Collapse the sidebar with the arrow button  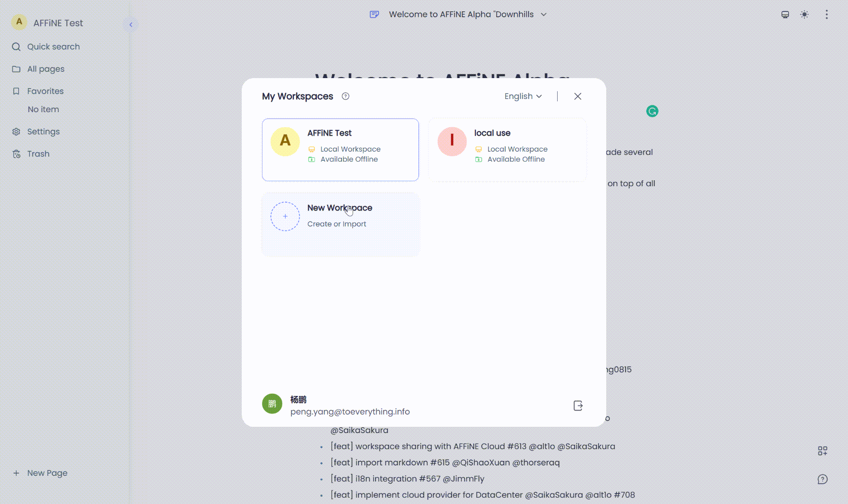point(131,25)
